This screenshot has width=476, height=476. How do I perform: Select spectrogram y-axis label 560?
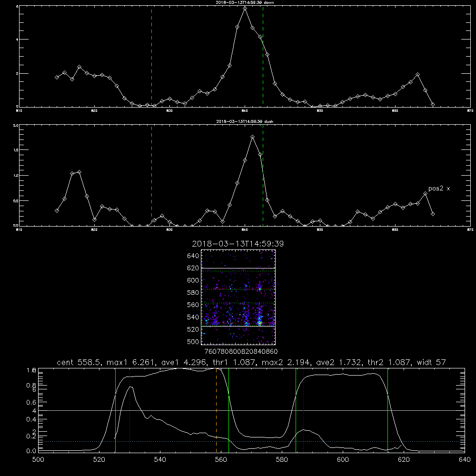click(193, 305)
